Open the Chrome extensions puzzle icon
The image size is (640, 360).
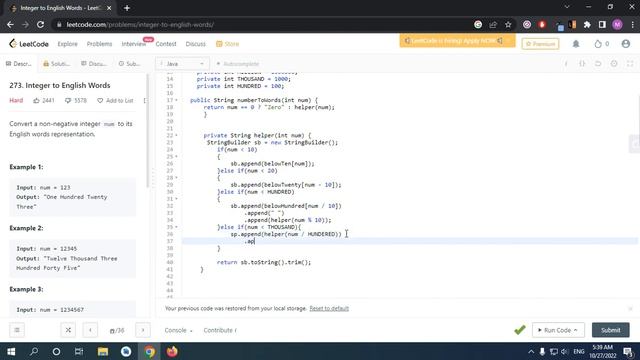pos(587,24)
